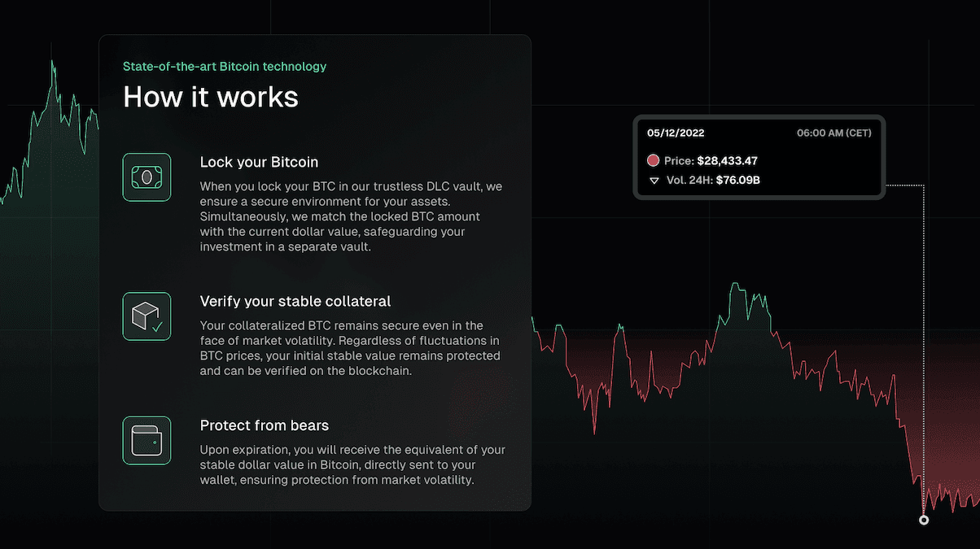The height and width of the screenshot is (549, 980).
Task: Click the 05/12/2022 date in tooltip
Action: (x=676, y=133)
